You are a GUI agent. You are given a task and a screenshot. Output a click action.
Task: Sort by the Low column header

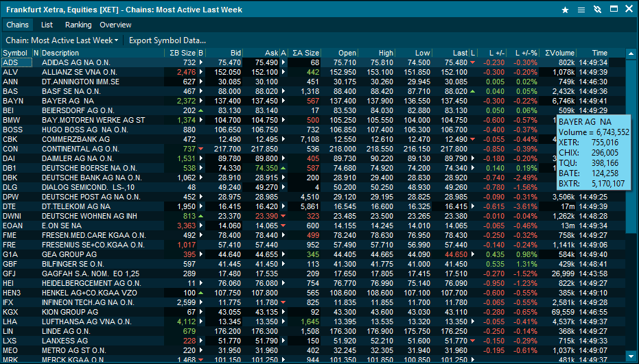[x=413, y=53]
